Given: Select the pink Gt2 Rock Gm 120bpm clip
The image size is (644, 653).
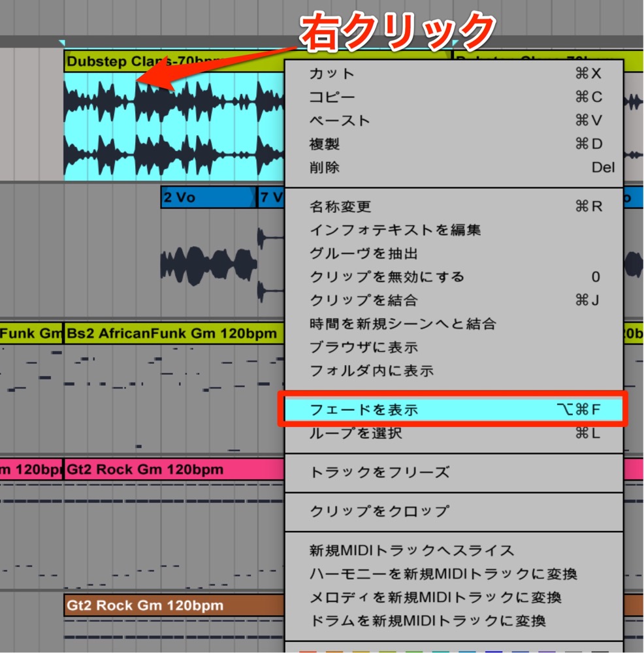Looking at the screenshot, I should (x=174, y=470).
